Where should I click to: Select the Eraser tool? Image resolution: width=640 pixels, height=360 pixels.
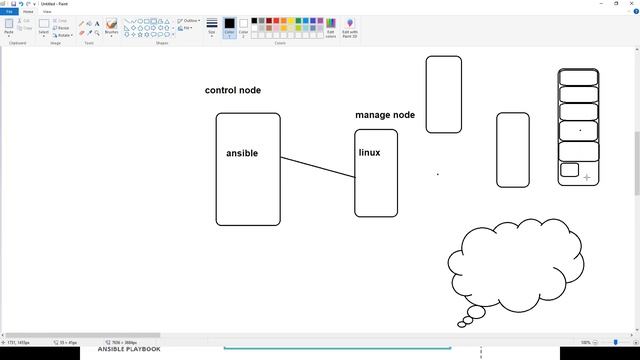point(82,33)
